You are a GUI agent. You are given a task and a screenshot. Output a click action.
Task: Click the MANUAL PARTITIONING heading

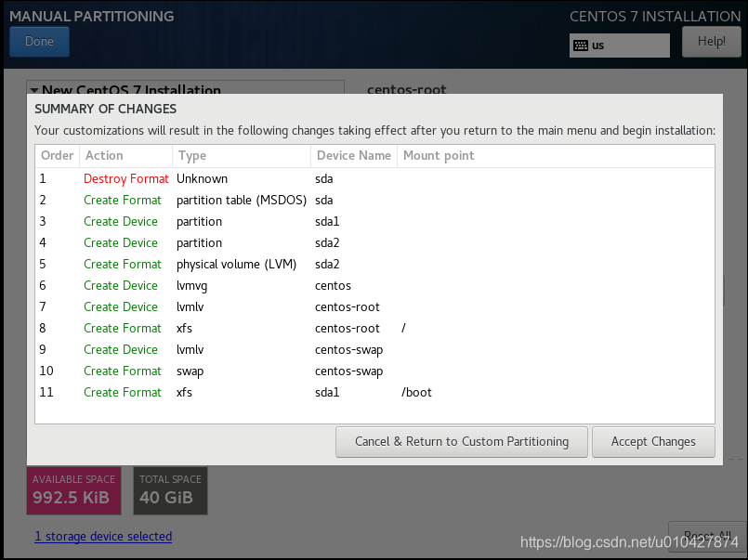[x=92, y=16]
